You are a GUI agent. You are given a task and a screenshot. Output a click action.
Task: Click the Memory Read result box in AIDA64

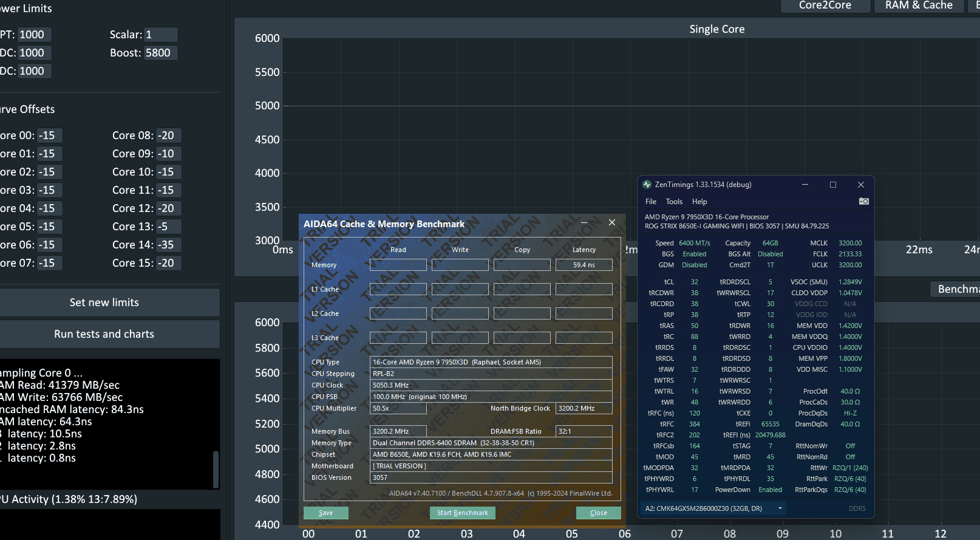coord(398,265)
